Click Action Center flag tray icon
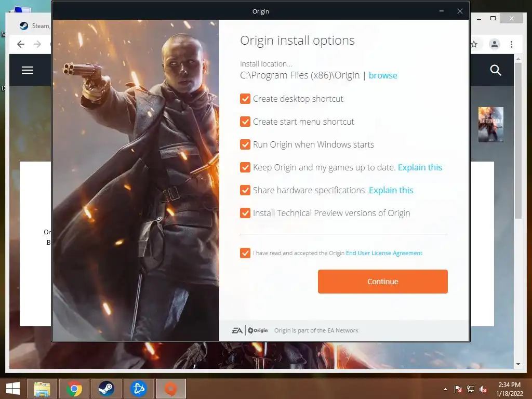The image size is (532, 399). pos(458,389)
